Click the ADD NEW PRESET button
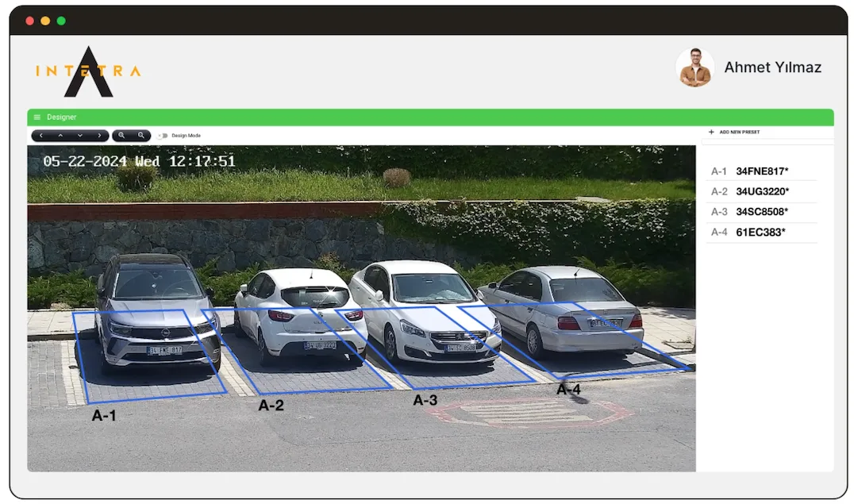Viewport: 854px width, 504px height. click(x=739, y=133)
